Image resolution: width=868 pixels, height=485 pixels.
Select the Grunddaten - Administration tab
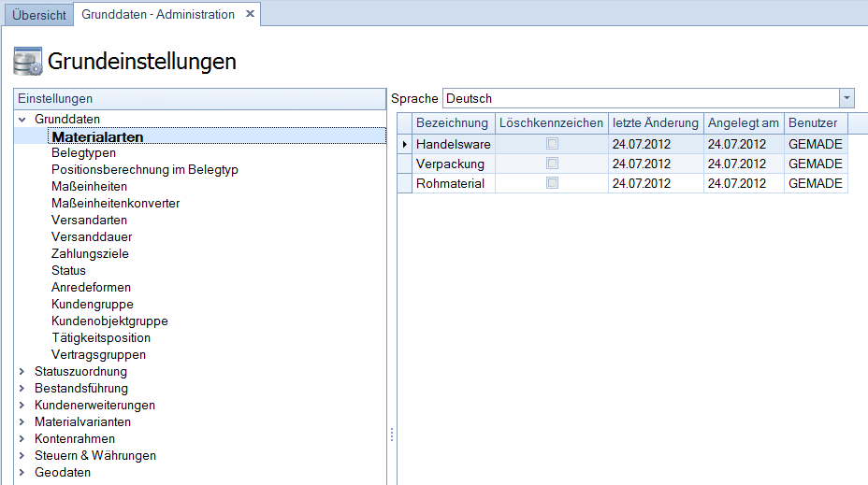pos(157,15)
